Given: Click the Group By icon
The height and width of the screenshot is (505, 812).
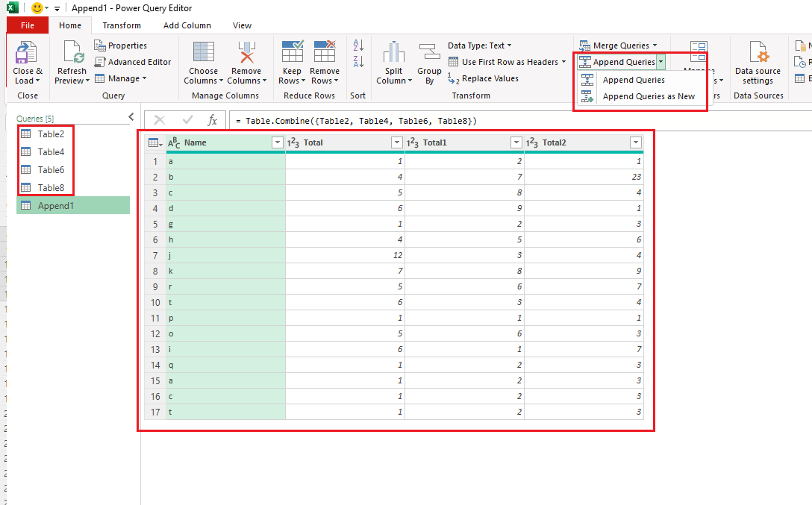Looking at the screenshot, I should (x=429, y=52).
